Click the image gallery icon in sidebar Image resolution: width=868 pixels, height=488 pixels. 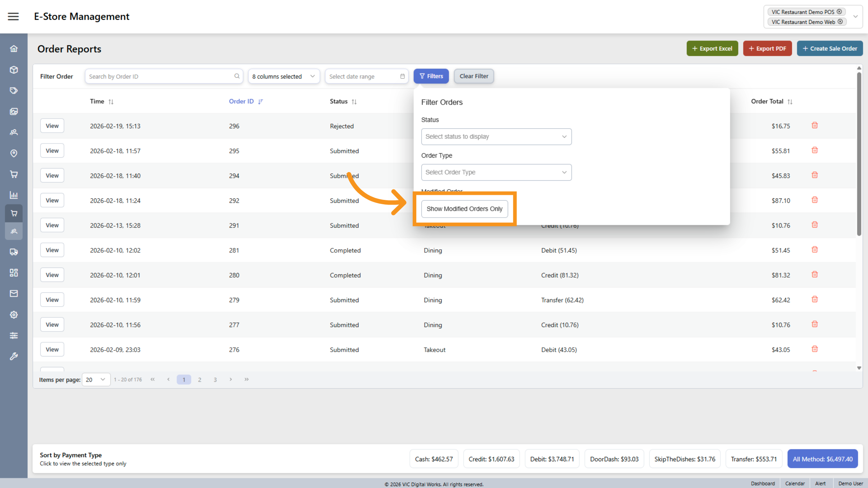pos(14,111)
